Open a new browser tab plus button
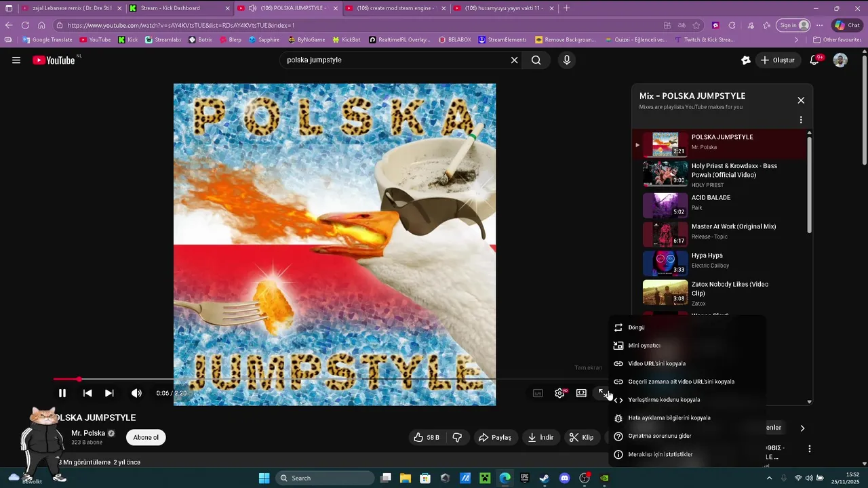The width and height of the screenshot is (868, 488). 566,8
